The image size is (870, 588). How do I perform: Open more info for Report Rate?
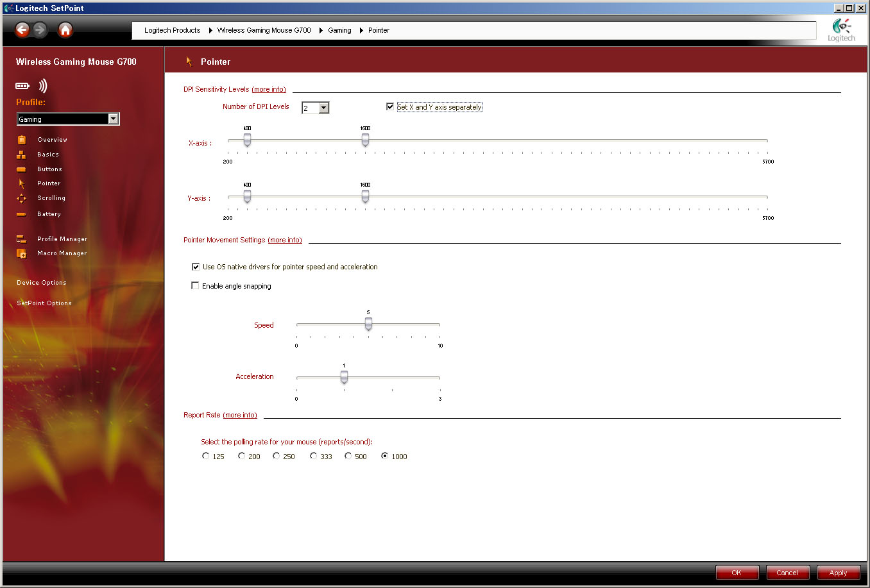tap(240, 415)
